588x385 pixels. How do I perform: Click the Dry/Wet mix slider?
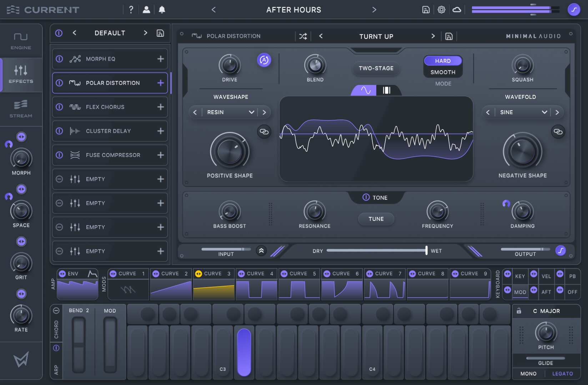point(376,250)
